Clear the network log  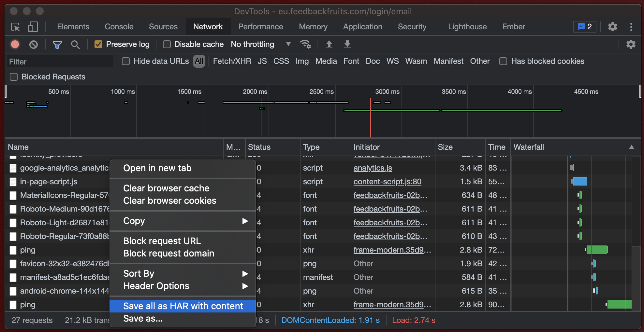coord(33,44)
